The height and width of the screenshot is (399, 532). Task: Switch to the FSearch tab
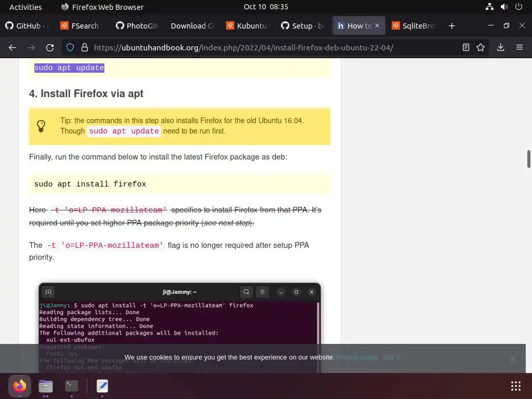coord(82,26)
